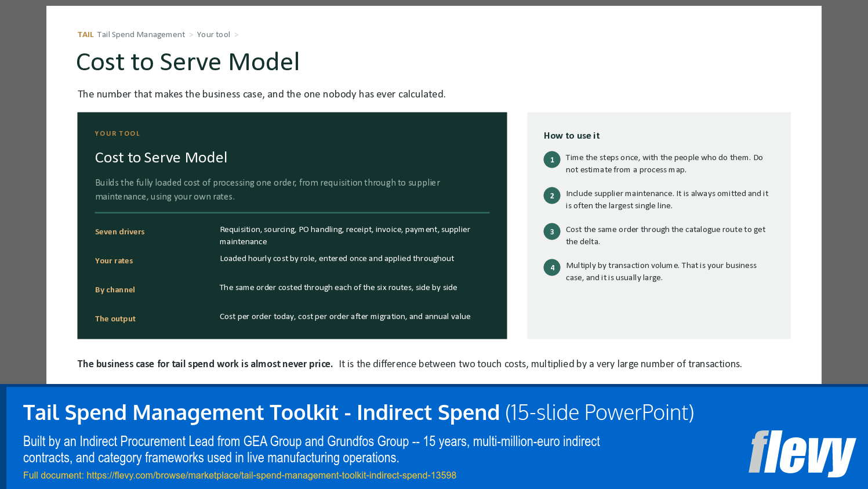Click step 4 numbered circle
Image resolution: width=868 pixels, height=489 pixels.
click(552, 267)
